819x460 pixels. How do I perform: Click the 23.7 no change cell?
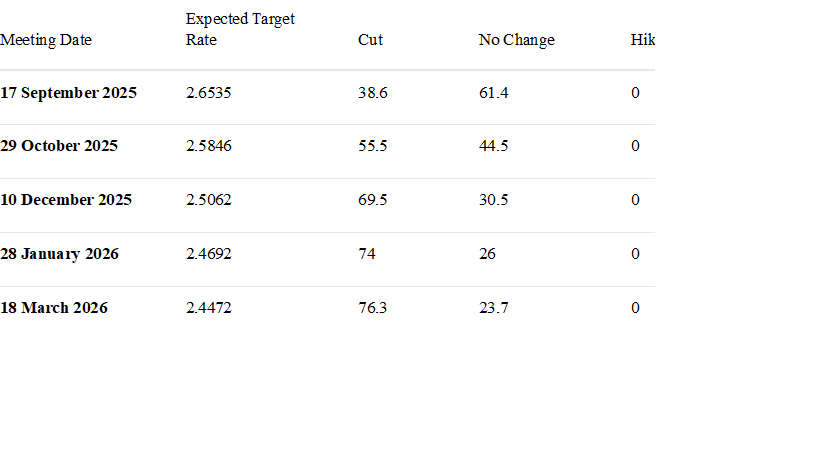pyautogui.click(x=494, y=308)
